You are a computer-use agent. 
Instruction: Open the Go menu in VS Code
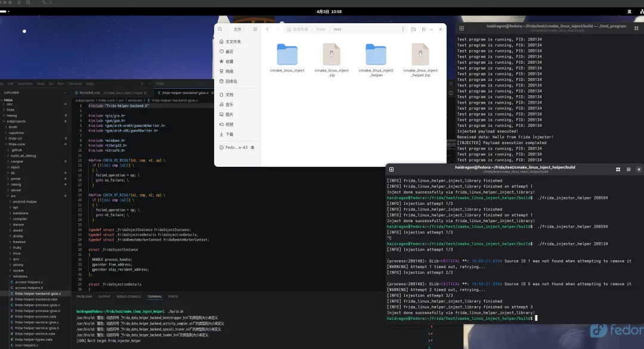(51, 83)
